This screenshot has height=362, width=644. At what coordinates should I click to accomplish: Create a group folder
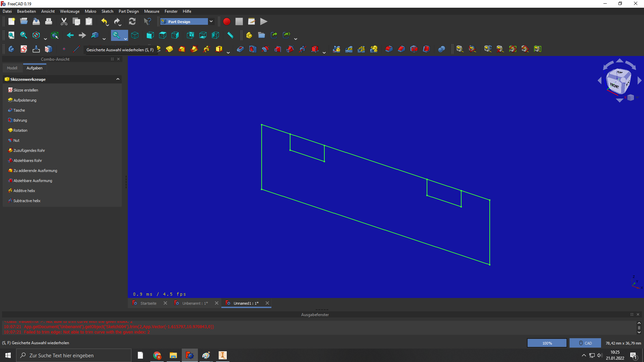[262, 35]
